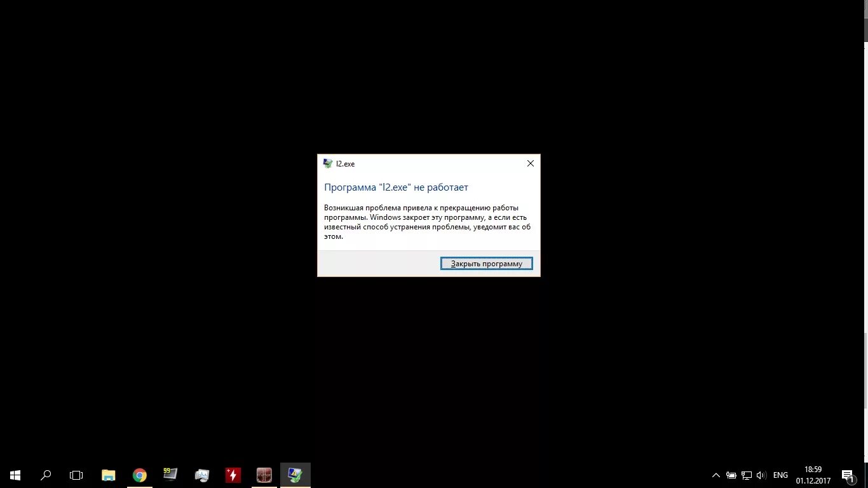This screenshot has width=868, height=488.
Task: Switch ENG input language indicator
Action: 780,475
